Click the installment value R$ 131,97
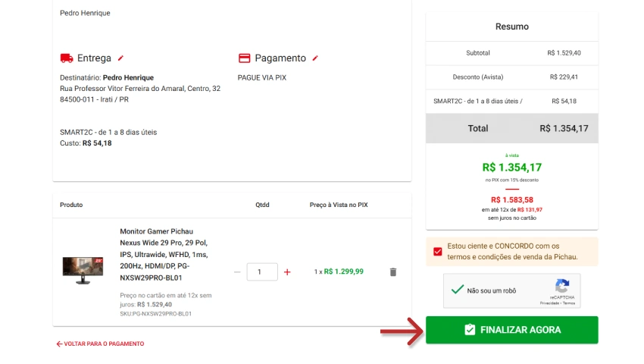This screenshot has height=364, width=644. [x=530, y=210]
